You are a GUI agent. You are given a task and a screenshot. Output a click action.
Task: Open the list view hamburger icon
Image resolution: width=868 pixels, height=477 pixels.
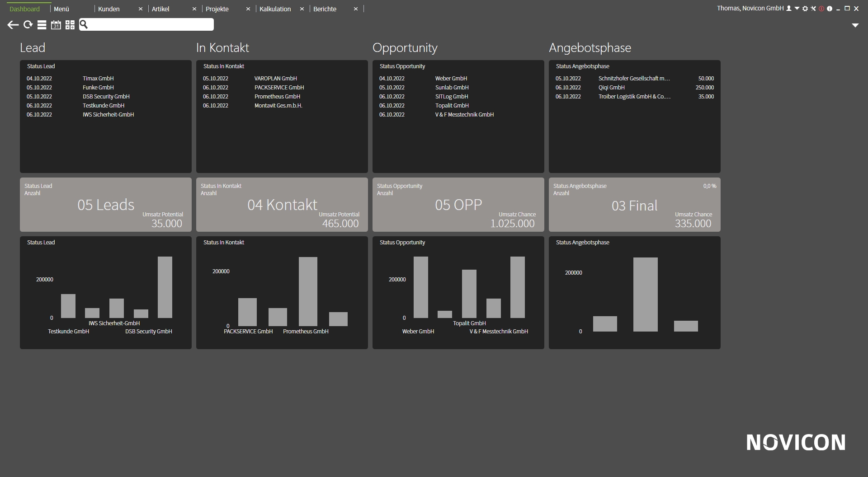(x=42, y=25)
